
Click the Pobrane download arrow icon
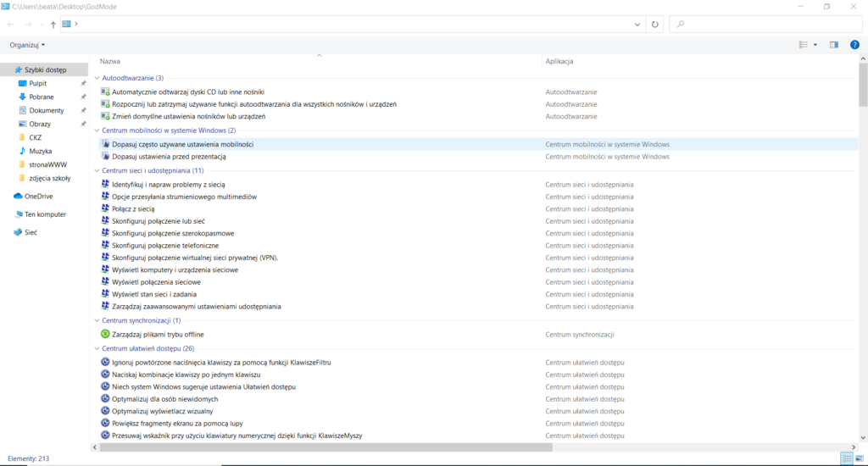click(22, 97)
